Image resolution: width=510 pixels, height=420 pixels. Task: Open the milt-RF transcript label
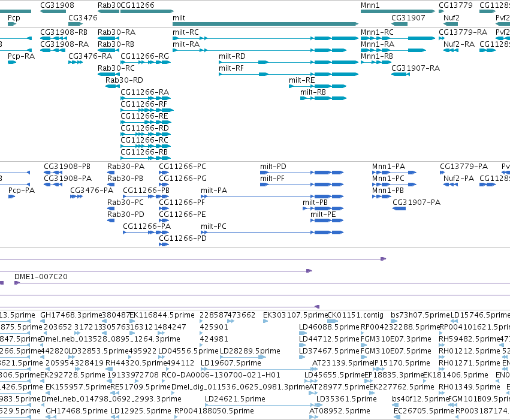231,68
